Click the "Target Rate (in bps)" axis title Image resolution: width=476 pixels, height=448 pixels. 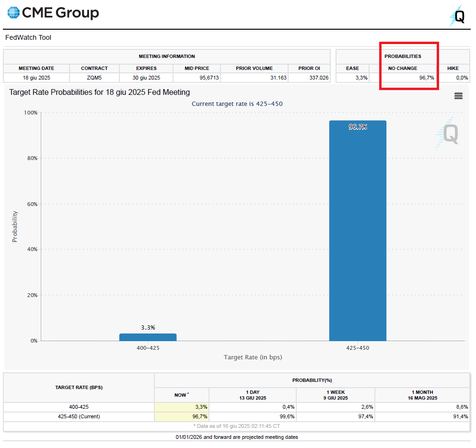point(253,357)
